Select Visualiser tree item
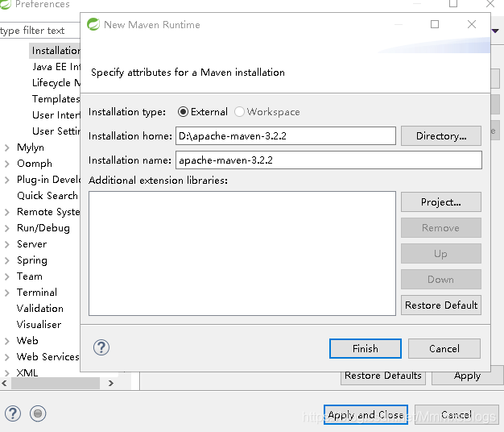Viewport: 504px width, 432px height. (39, 325)
